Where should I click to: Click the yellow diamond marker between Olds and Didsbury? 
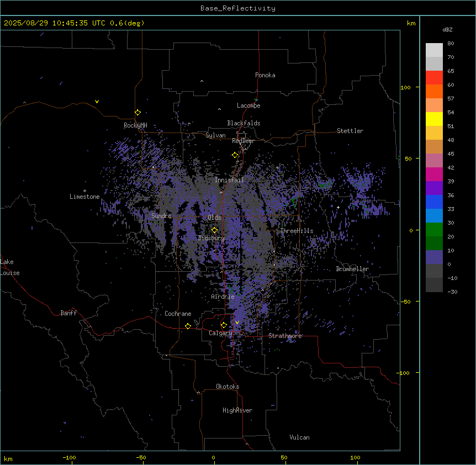pos(215,230)
